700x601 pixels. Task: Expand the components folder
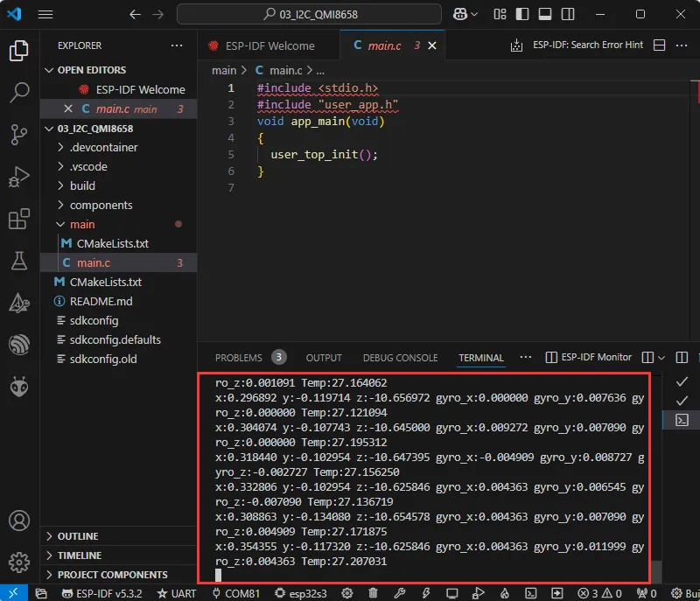coord(101,205)
